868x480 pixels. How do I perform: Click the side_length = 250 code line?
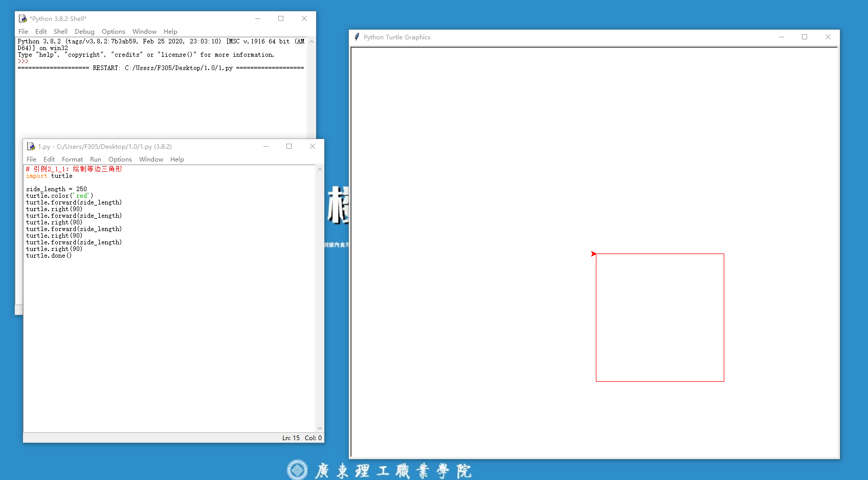[x=56, y=189]
